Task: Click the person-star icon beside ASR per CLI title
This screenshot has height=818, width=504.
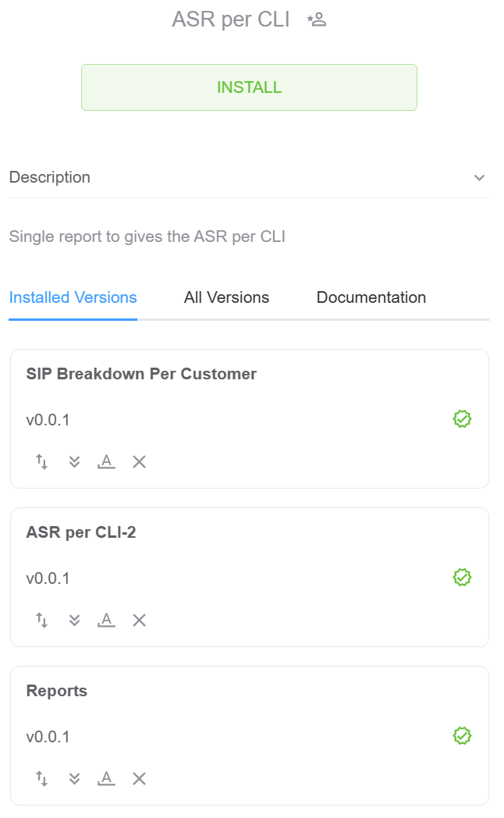Action: pyautogui.click(x=316, y=20)
